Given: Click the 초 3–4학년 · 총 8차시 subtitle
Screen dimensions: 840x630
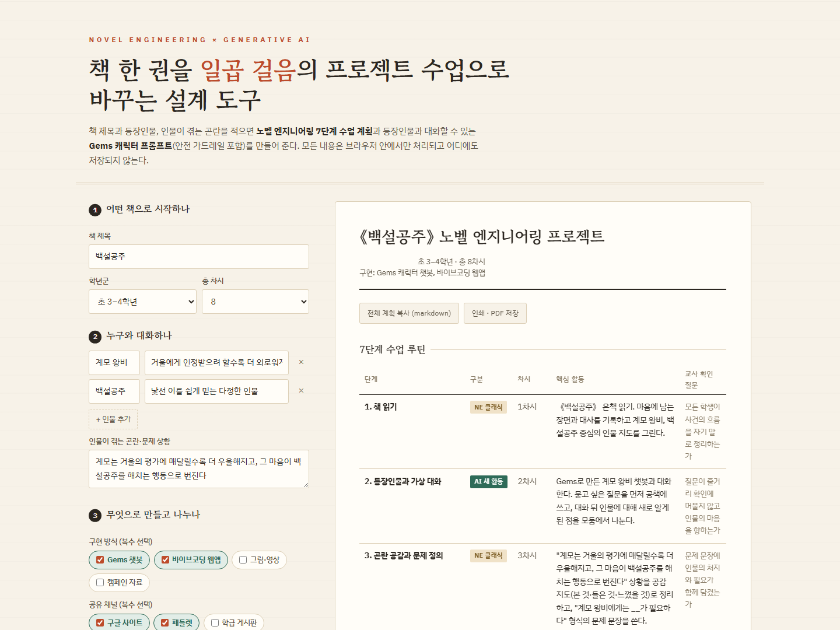Looking at the screenshot, I should [452, 262].
